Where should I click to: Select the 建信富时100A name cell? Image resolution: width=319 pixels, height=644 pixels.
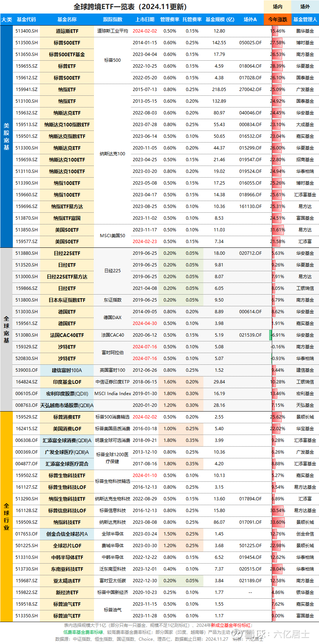coord(67,370)
